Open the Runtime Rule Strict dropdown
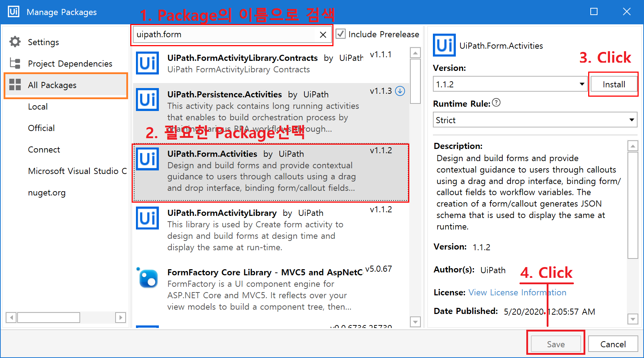The image size is (644, 358). click(x=535, y=120)
